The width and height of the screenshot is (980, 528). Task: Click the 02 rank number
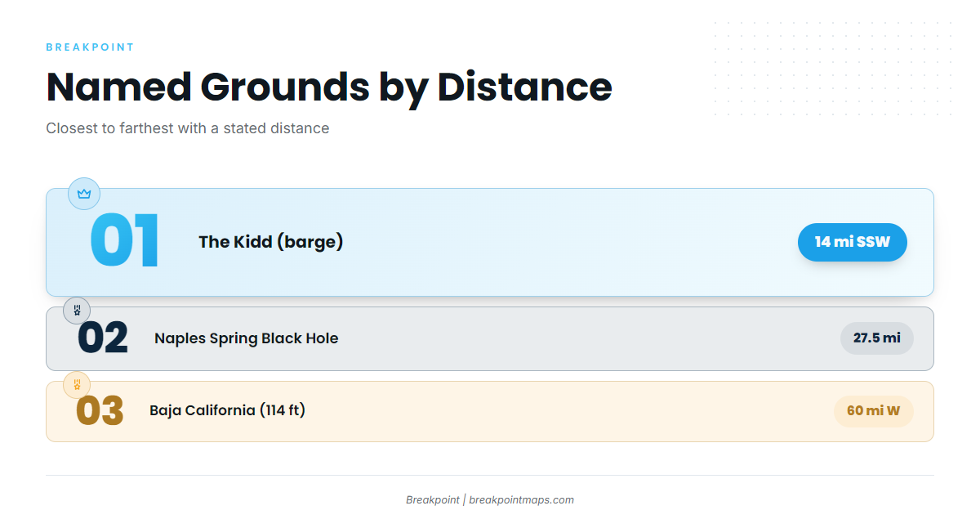(103, 338)
